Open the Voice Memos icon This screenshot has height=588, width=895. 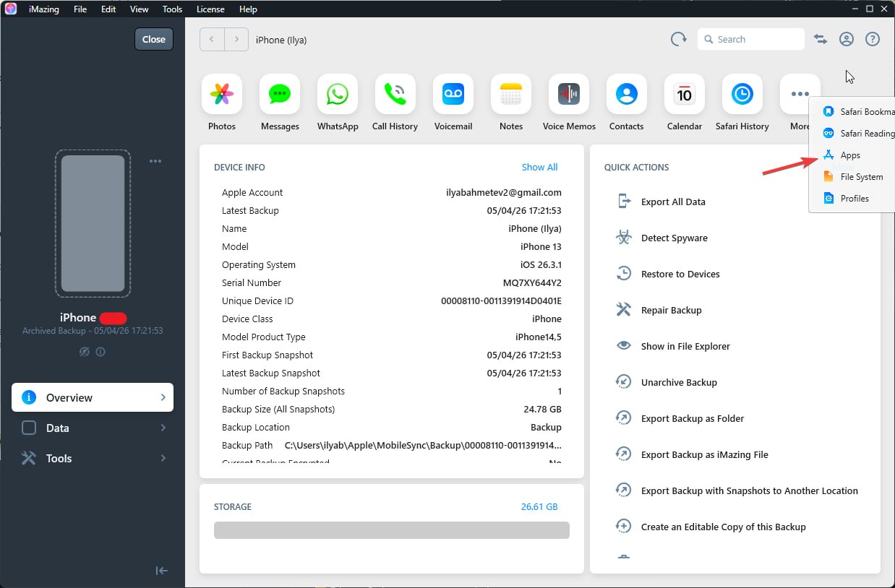click(569, 94)
